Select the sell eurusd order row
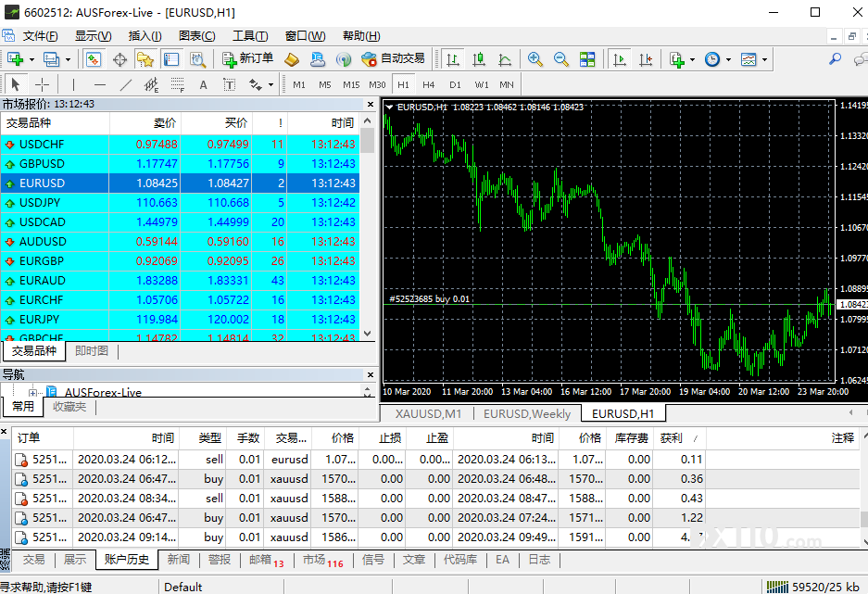The height and width of the screenshot is (594, 868). (x=436, y=460)
